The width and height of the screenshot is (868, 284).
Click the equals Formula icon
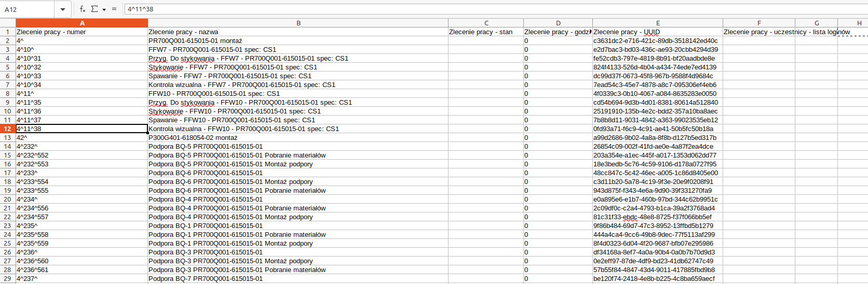tap(114, 9)
